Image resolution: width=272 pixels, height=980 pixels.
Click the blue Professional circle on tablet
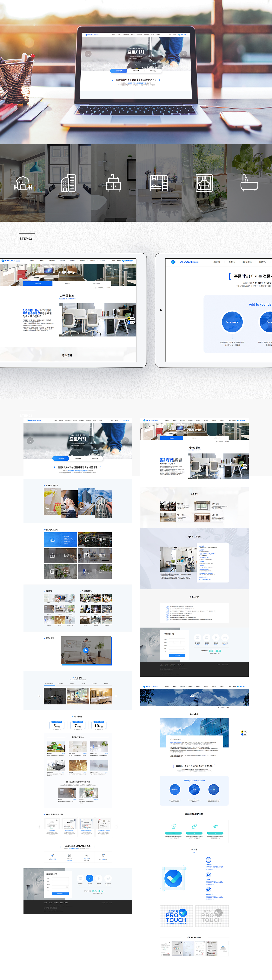[232, 322]
